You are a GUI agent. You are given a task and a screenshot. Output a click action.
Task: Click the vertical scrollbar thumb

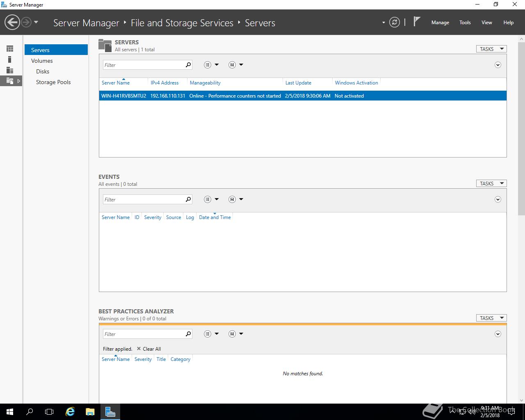point(522,128)
